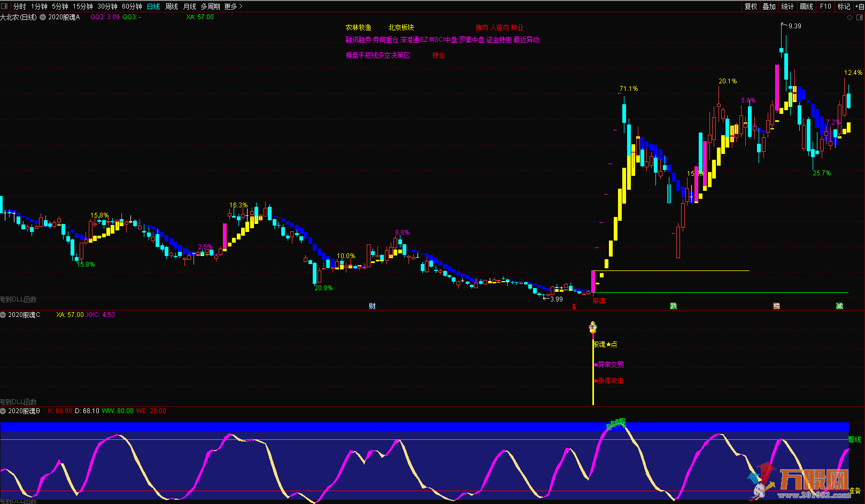
Task: Click the 涨停攻击 signal label
Action: click(609, 381)
